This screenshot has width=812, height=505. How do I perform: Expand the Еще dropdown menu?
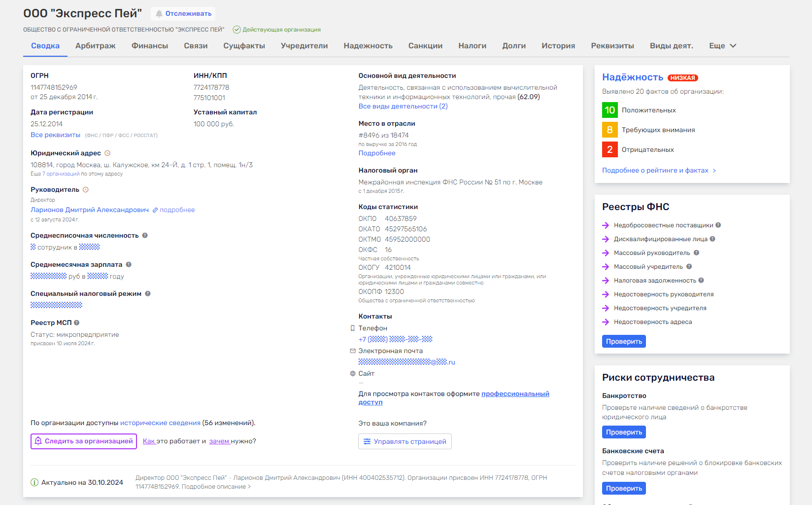(x=722, y=46)
